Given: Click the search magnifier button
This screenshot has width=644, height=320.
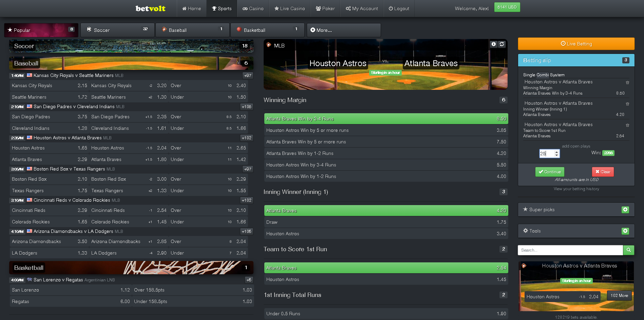Looking at the screenshot, I should coord(628,250).
